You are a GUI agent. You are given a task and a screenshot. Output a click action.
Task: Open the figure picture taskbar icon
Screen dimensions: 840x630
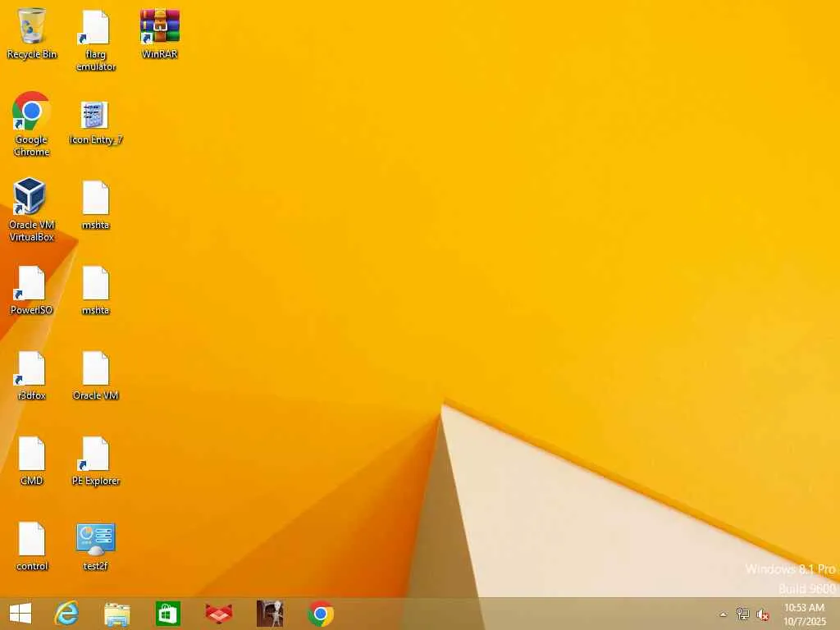270,614
